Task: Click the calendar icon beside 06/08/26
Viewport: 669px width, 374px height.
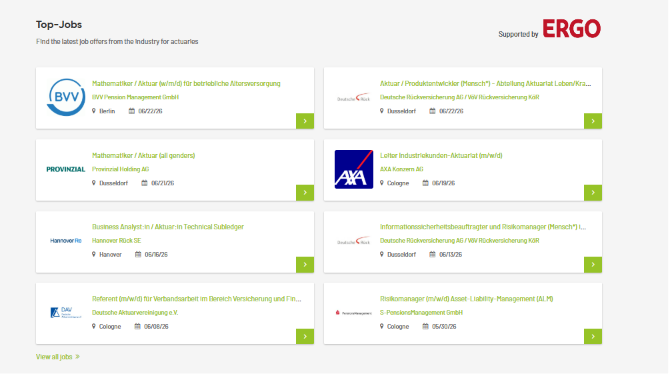Action: click(137, 326)
